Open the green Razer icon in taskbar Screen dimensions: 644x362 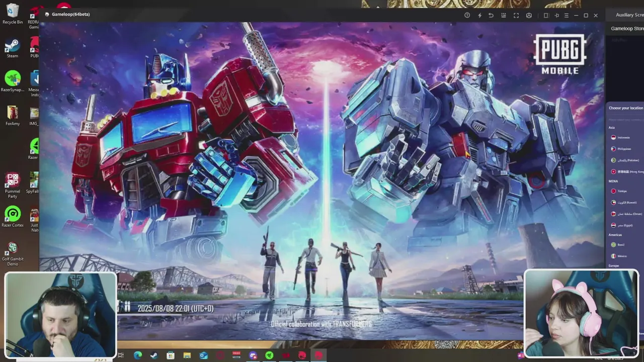269,355
